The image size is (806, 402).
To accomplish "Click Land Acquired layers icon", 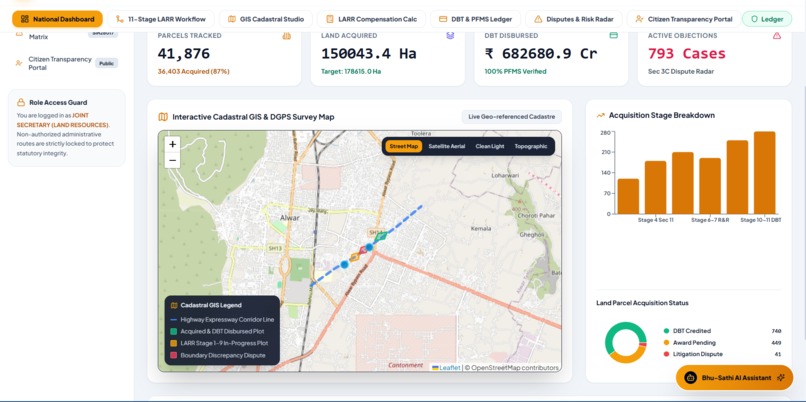I will tap(450, 35).
